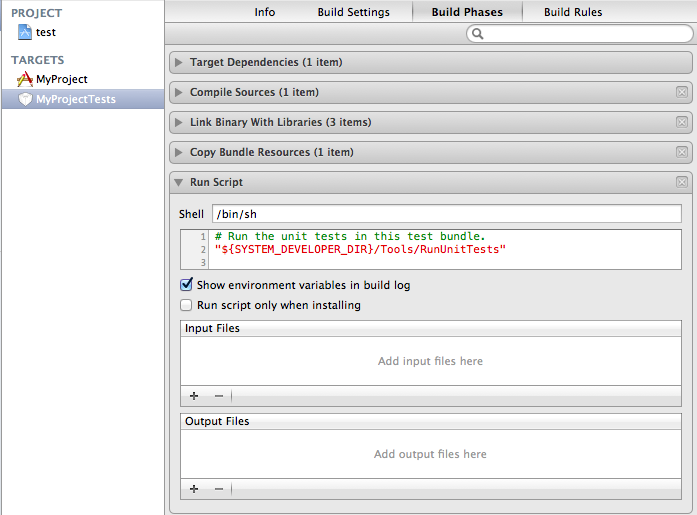Click the plus icon under Input Files

pyautogui.click(x=194, y=396)
